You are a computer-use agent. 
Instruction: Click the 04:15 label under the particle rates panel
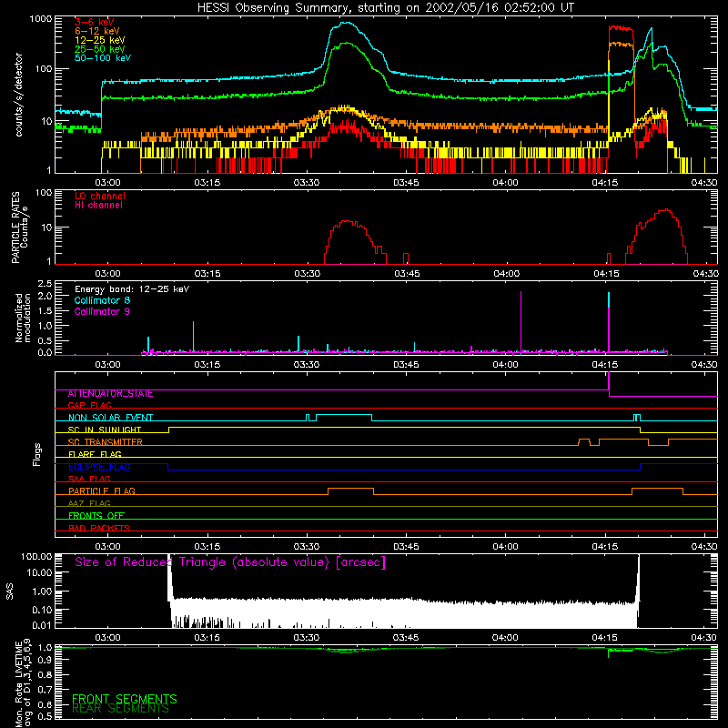pyautogui.click(x=606, y=274)
